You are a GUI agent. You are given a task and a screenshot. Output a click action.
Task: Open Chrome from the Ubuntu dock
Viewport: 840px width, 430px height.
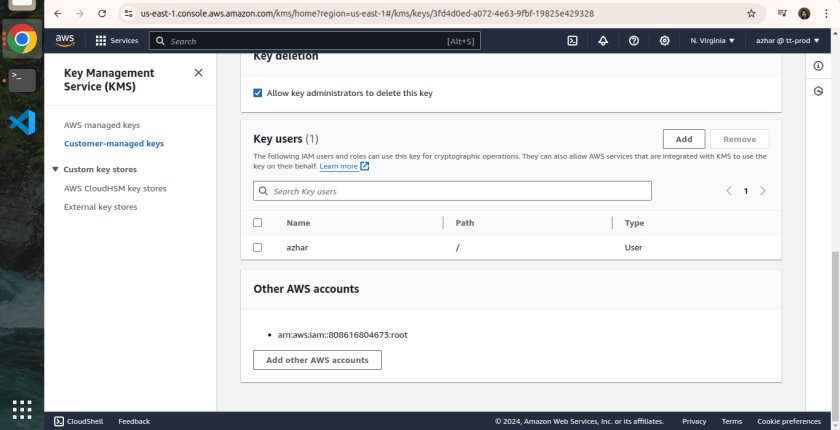22,39
